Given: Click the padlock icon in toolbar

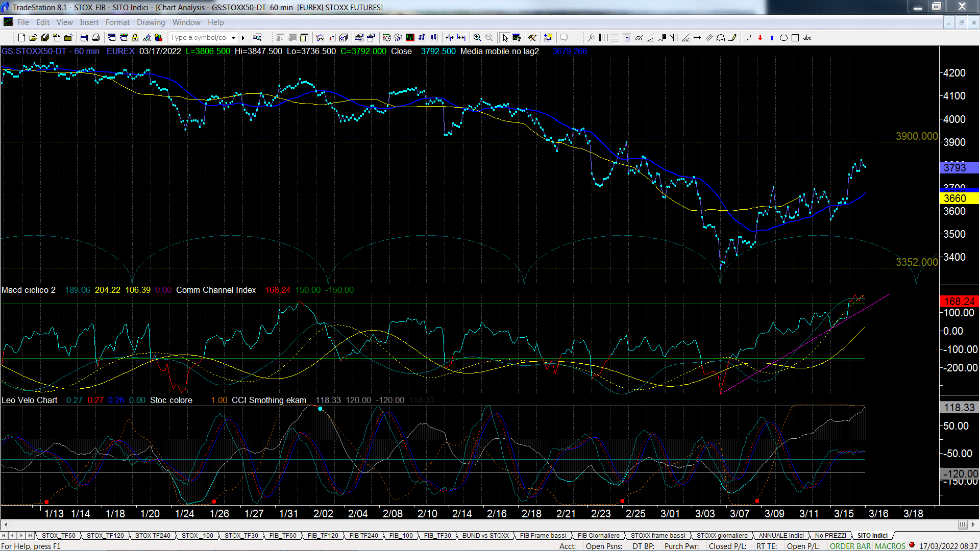Looking at the screenshot, I should point(135,38).
